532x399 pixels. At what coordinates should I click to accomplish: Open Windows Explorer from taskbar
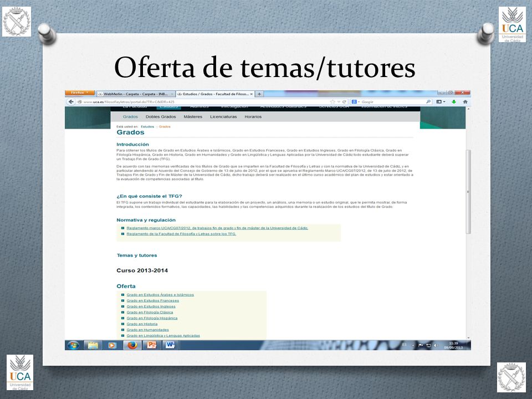pos(93,345)
